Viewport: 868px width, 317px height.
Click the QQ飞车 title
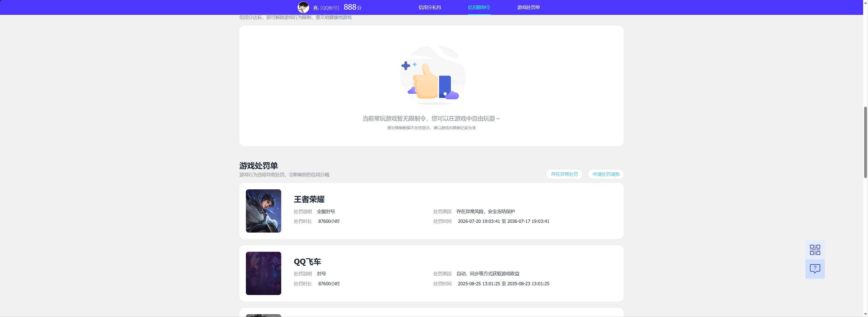click(307, 261)
